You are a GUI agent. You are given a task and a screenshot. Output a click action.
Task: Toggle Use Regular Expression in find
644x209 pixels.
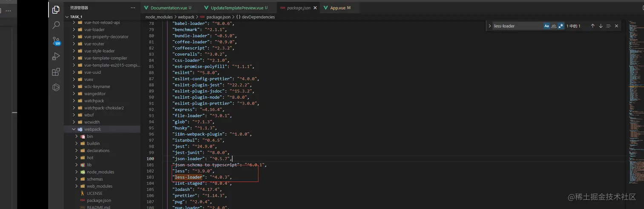click(561, 26)
